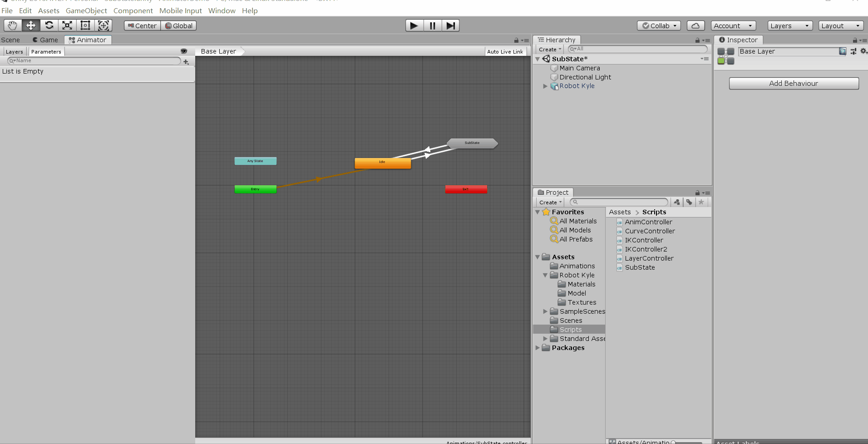The width and height of the screenshot is (868, 444).
Task: Select the Hand tool in the toolbar
Action: (x=13, y=25)
